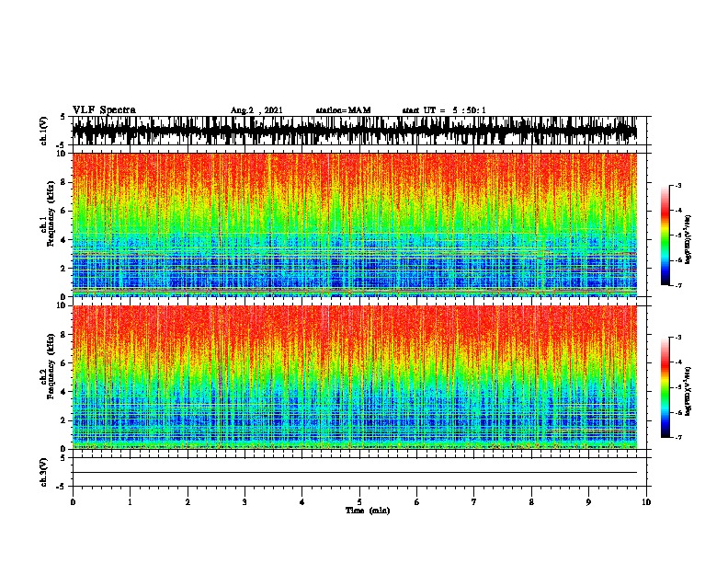Click inside the ch.2 spectrogram panel
The image size is (728, 563).
(x=355, y=377)
